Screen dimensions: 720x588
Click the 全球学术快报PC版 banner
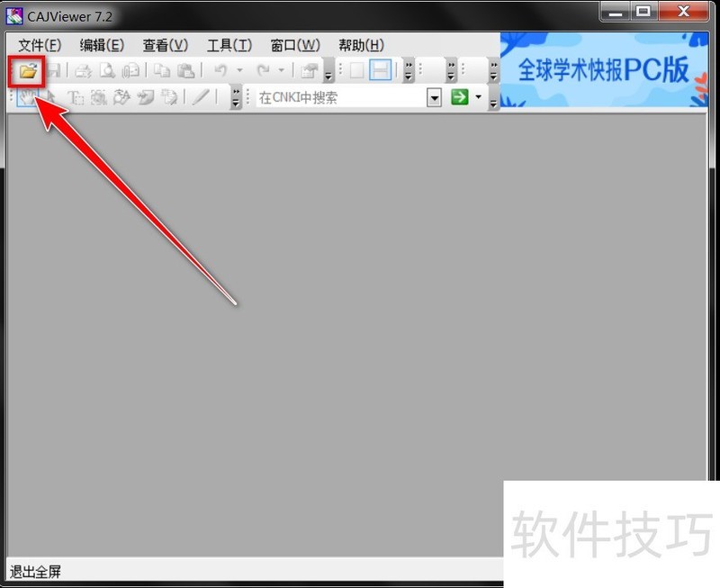coord(602,70)
